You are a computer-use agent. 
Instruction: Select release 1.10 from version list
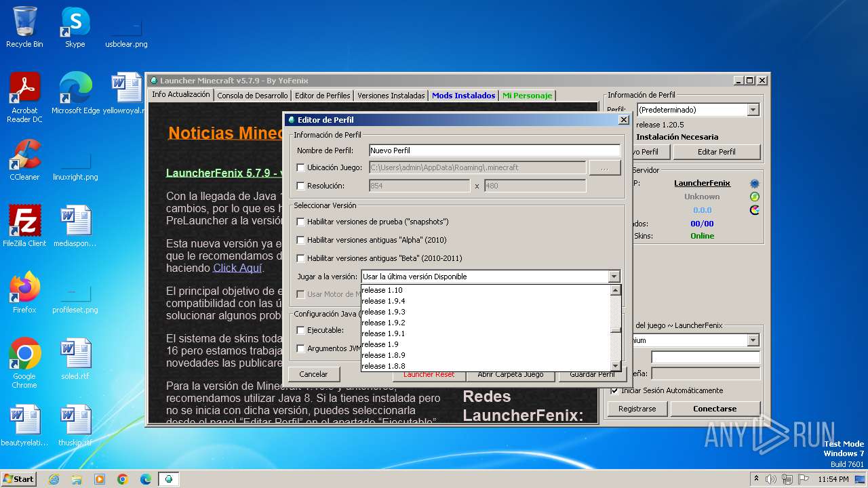486,290
